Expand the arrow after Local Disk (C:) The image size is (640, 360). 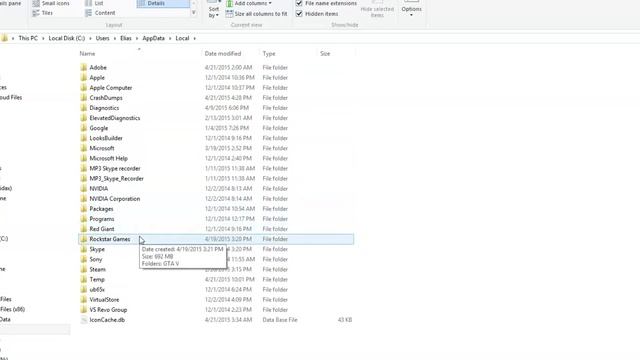pos(91,38)
